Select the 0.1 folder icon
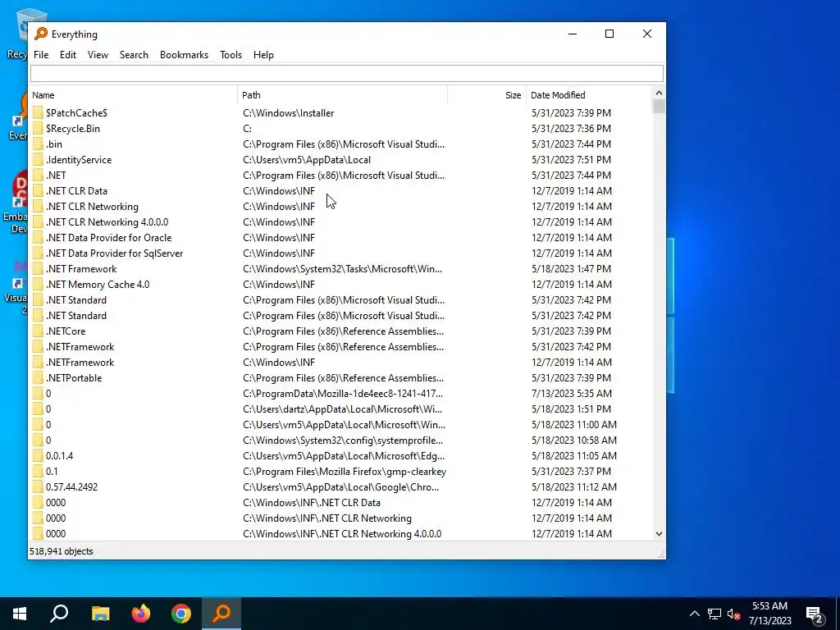This screenshot has height=630, width=840. tap(38, 472)
